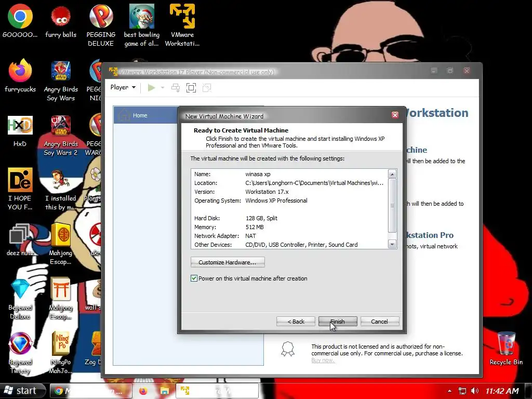Select the HxD desktop icon
This screenshot has height=399, width=532.
pyautogui.click(x=20, y=130)
